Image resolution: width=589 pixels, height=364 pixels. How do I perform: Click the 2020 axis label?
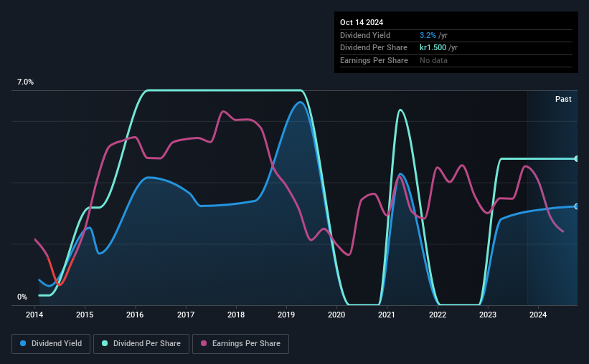point(336,315)
